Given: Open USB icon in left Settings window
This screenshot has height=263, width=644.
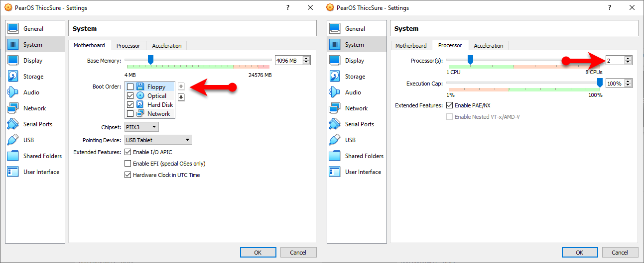Looking at the screenshot, I should point(13,140).
